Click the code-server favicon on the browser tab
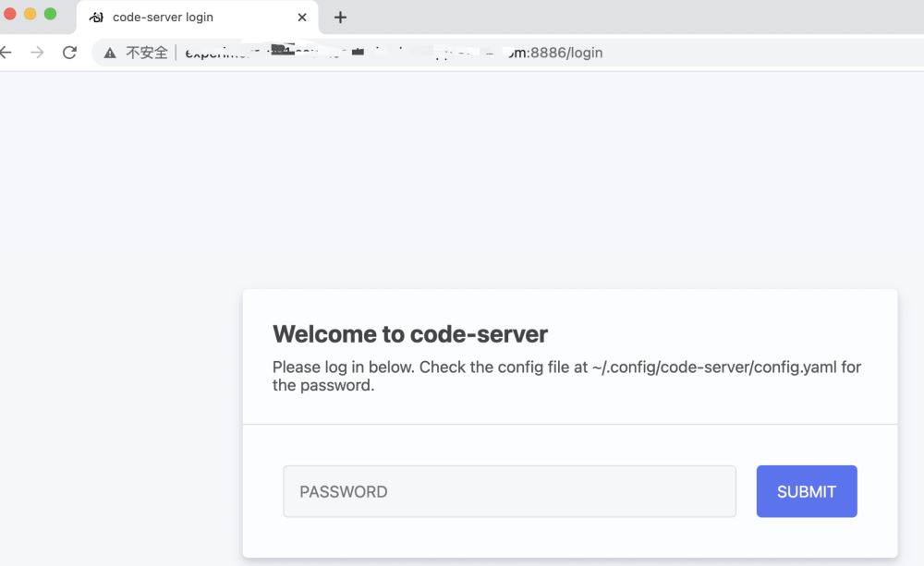Image resolution: width=924 pixels, height=566 pixels. coord(96,17)
